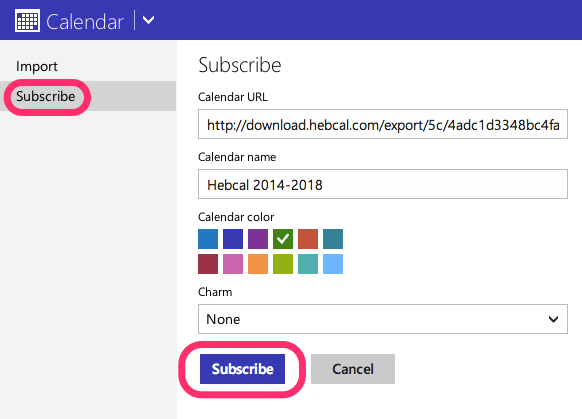Viewport: 582px width, 419px height.
Task: Choose the lime green color swatch
Action: click(x=283, y=264)
